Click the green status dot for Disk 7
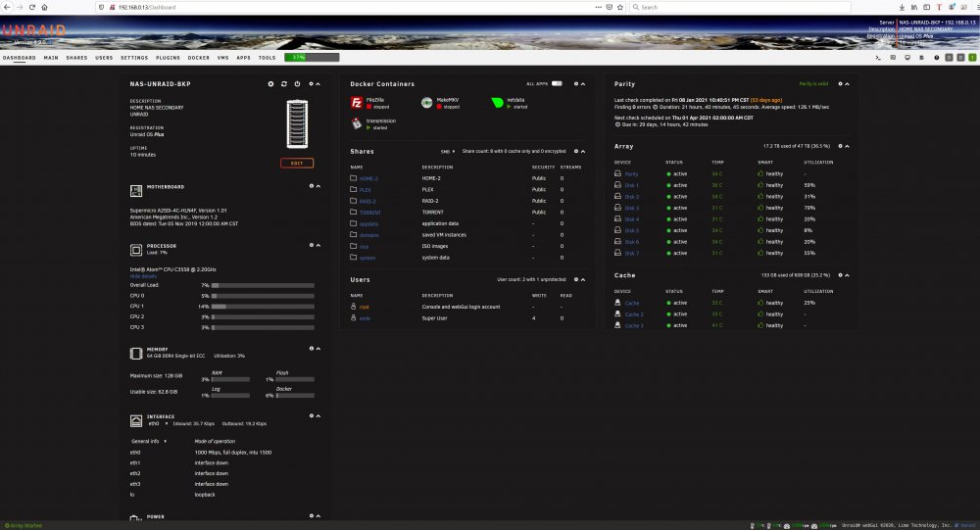Viewport: 980px width, 530px height. pos(668,253)
